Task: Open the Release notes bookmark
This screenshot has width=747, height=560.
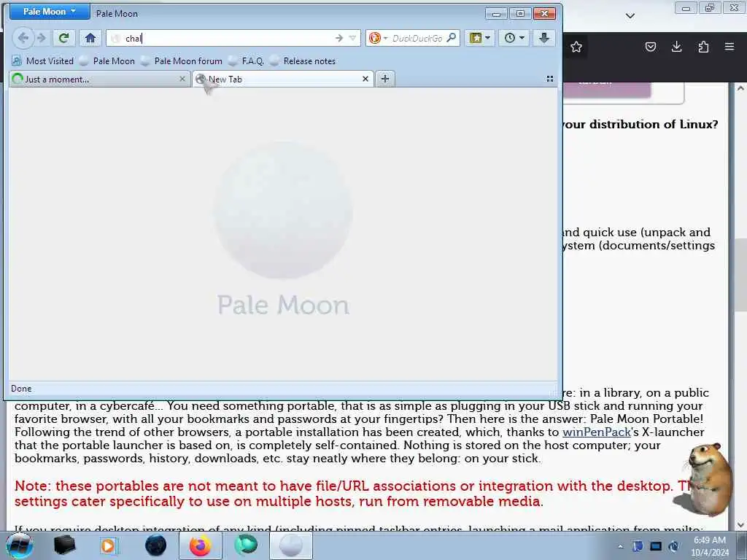Action: coord(303,61)
